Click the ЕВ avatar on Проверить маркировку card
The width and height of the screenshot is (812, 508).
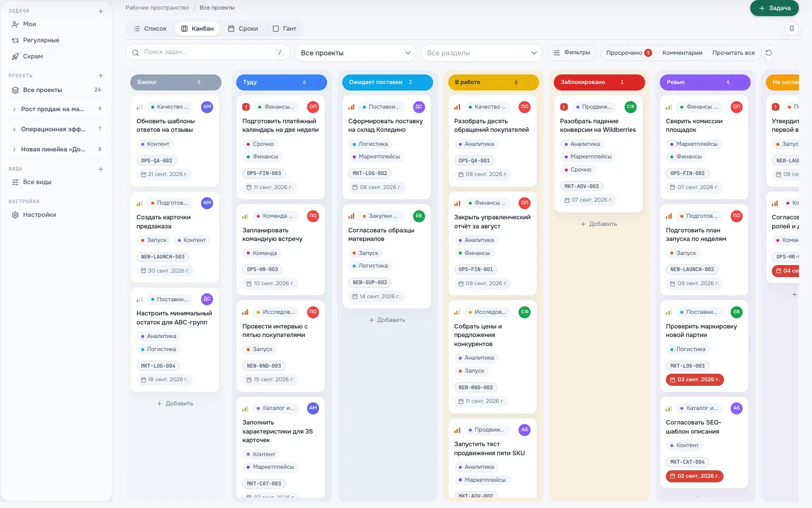[x=737, y=312]
